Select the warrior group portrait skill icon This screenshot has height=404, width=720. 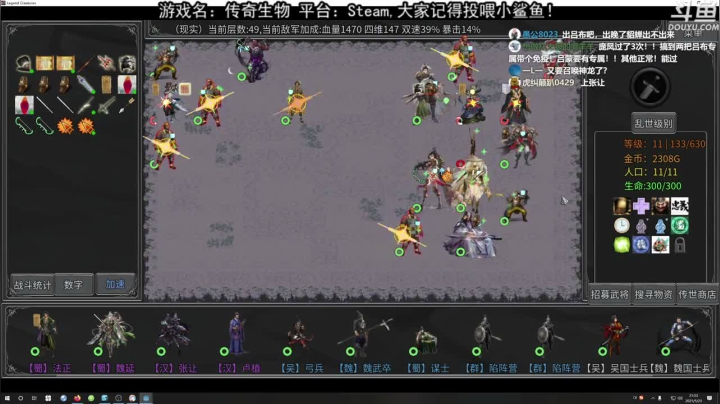pyautogui.click(x=660, y=245)
